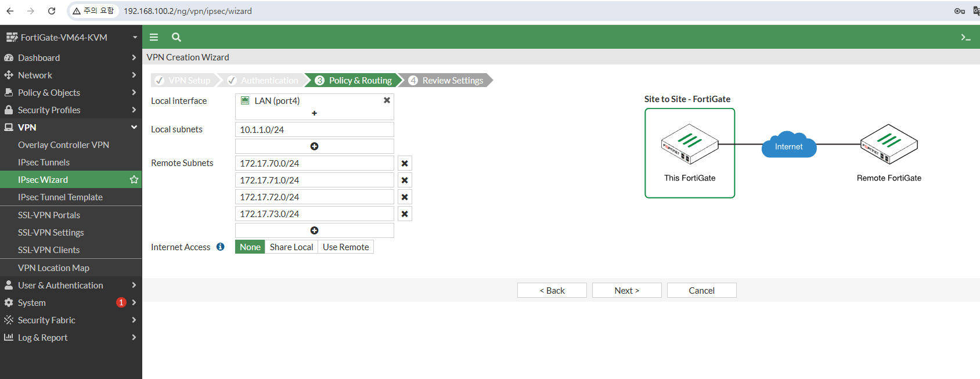Click the Internet cloud icon

pos(789,145)
